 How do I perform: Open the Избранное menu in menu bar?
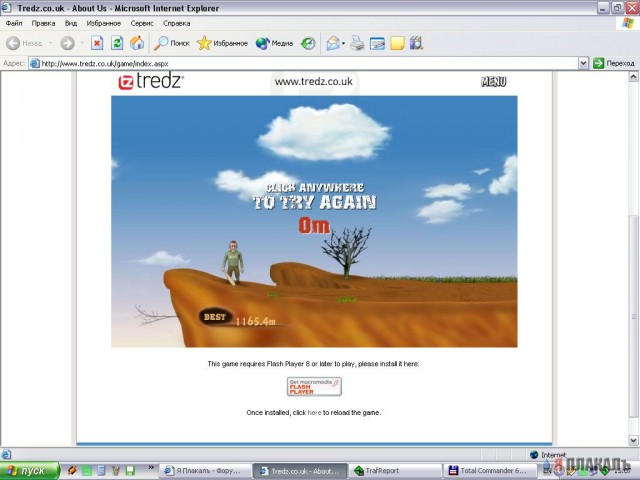(x=104, y=23)
